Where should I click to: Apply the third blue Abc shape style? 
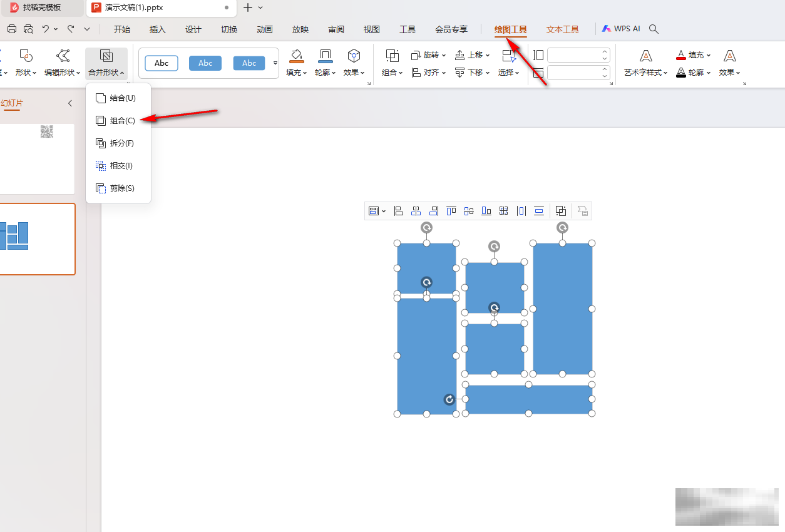coord(249,63)
